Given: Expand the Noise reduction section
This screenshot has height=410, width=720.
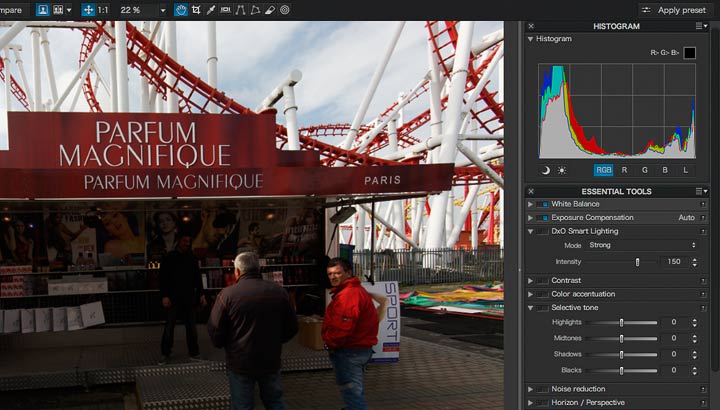Looking at the screenshot, I should (x=530, y=389).
